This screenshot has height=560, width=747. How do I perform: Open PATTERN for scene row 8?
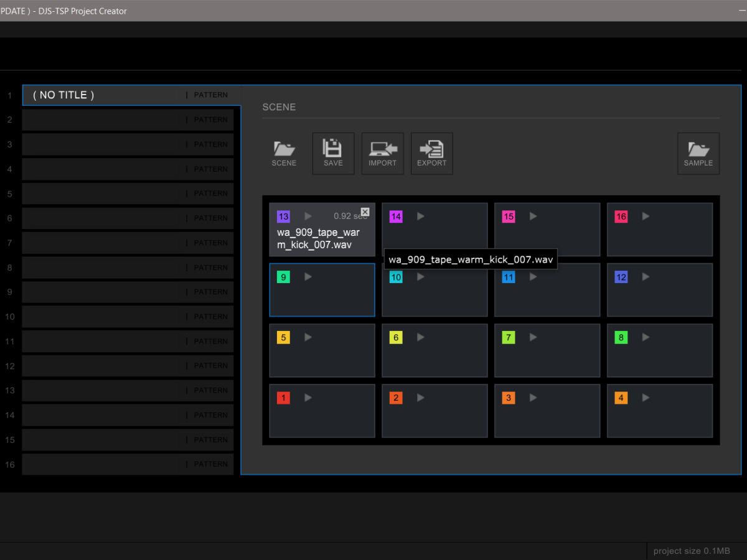pyautogui.click(x=210, y=268)
